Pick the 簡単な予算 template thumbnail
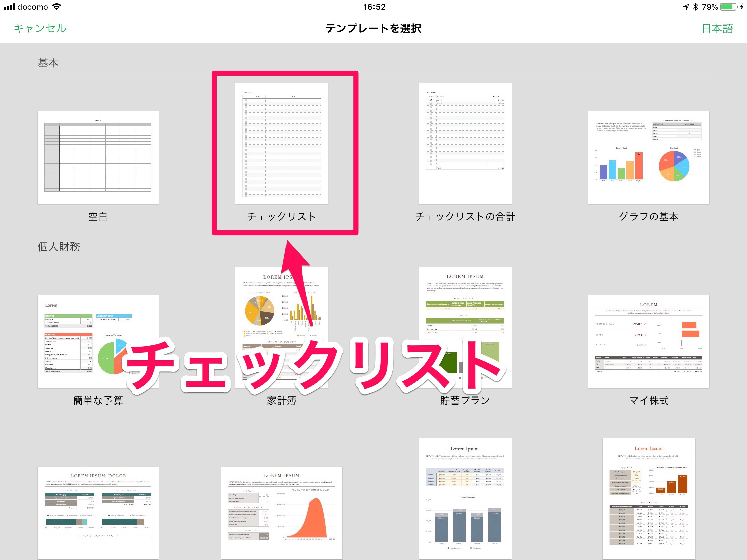 tap(98, 341)
